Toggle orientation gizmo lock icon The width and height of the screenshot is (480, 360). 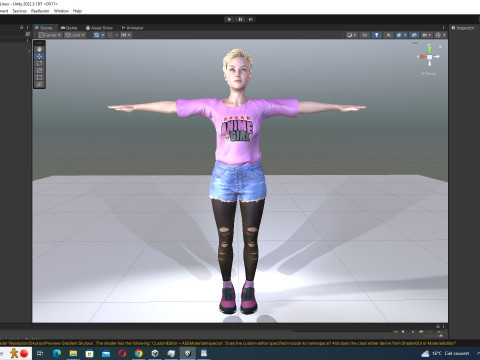coord(440,47)
